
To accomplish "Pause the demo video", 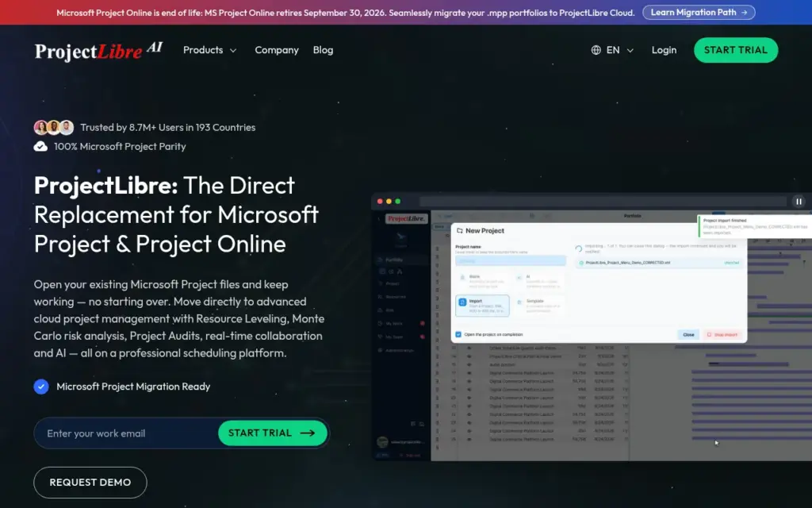I will [x=799, y=201].
